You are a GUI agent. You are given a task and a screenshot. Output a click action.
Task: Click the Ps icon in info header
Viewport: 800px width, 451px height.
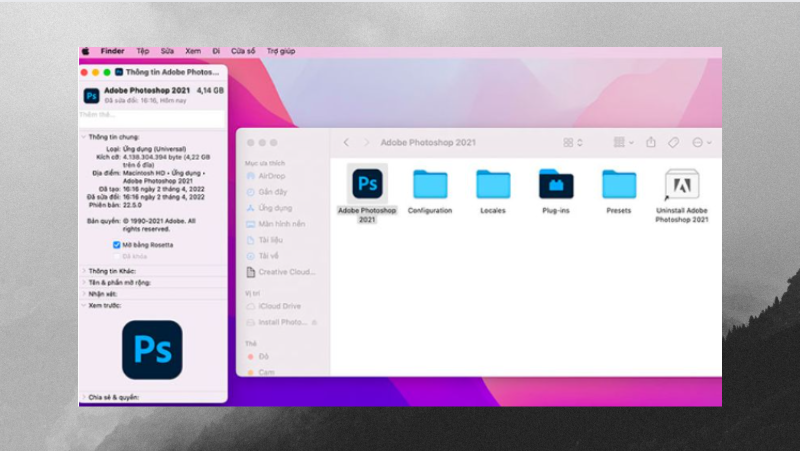(91, 95)
